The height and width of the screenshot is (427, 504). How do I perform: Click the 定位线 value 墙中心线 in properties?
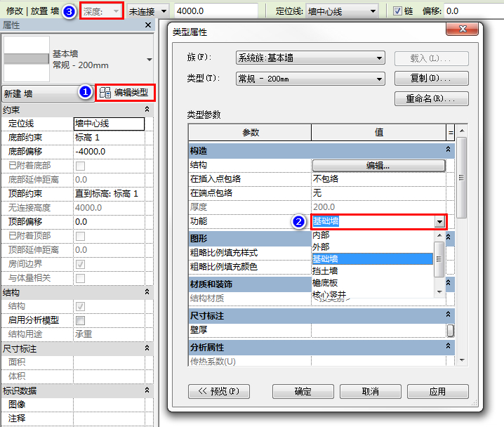[109, 124]
